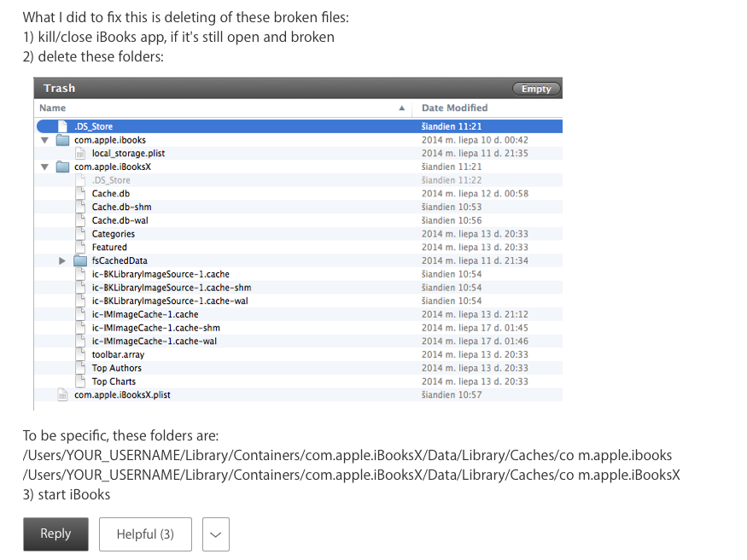
Task: Click the .DS_Store file icon in the selected row
Action: pos(62,126)
